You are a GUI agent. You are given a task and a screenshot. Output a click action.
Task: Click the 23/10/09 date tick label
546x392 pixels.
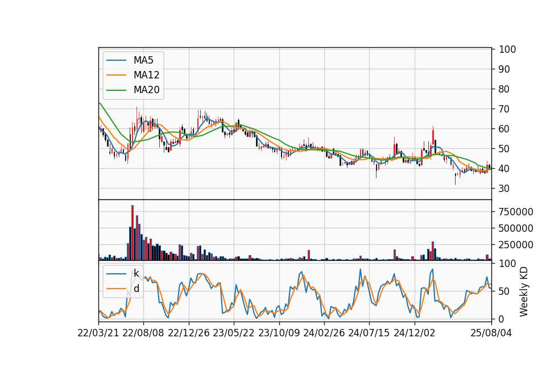coord(279,333)
